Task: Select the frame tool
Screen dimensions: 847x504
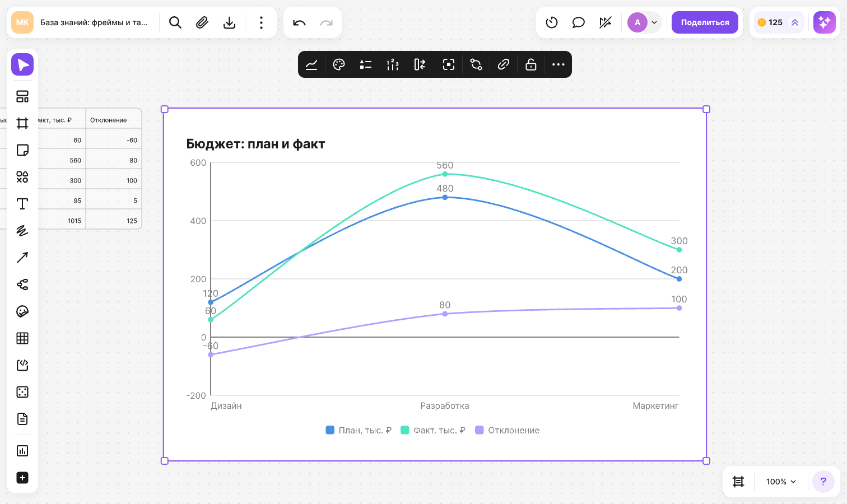Action: [22, 123]
